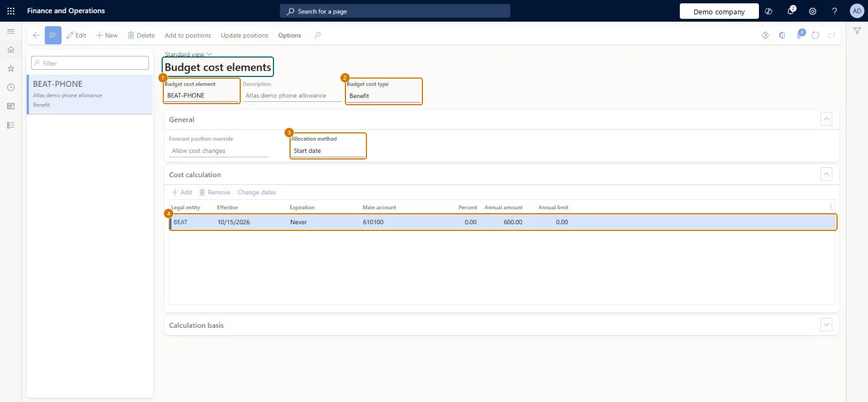The height and width of the screenshot is (402, 868).
Task: Open Modules list icon in sidebar
Action: (x=11, y=125)
